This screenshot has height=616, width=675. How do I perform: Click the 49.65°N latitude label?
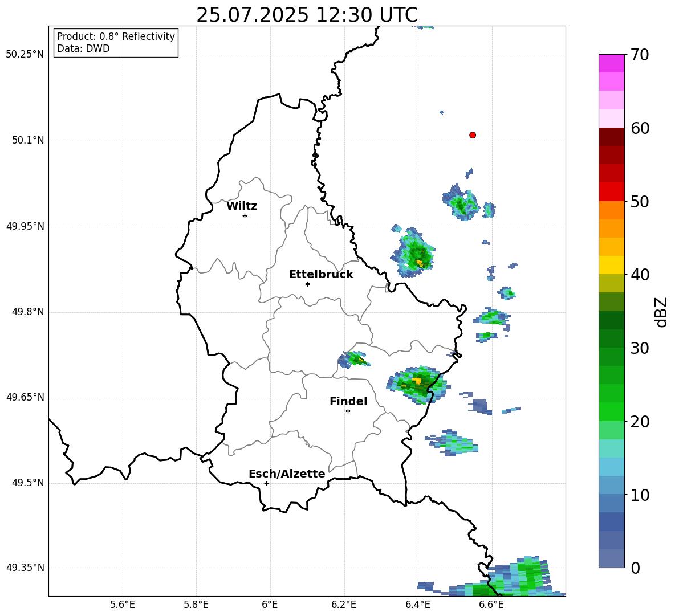tap(25, 397)
